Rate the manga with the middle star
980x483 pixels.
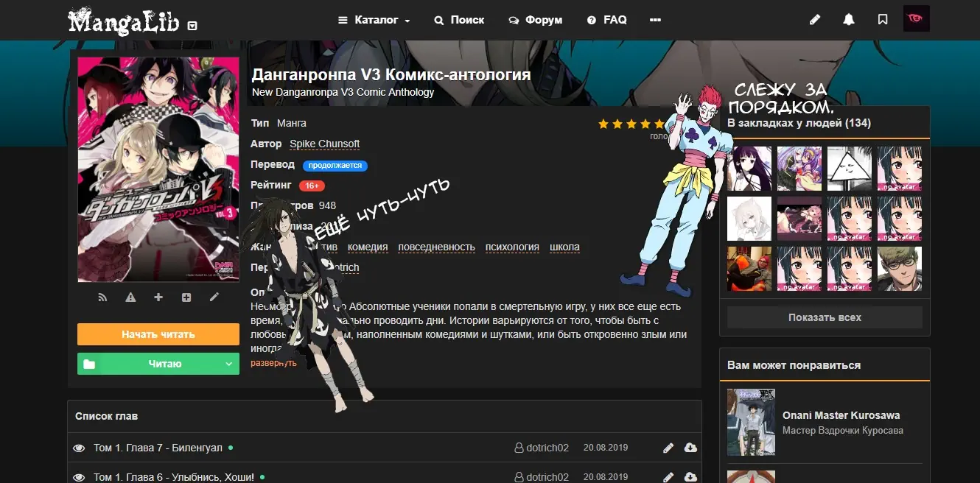[633, 124]
